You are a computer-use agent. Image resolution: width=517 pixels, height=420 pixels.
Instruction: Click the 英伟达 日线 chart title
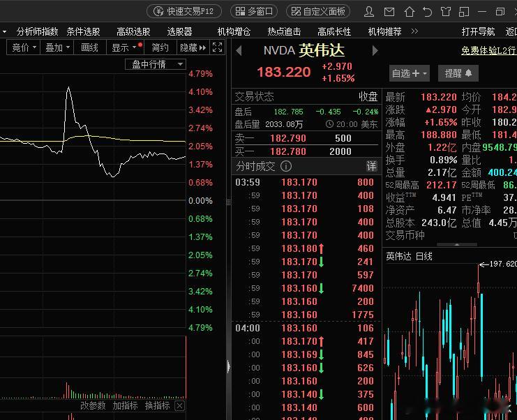(x=409, y=256)
